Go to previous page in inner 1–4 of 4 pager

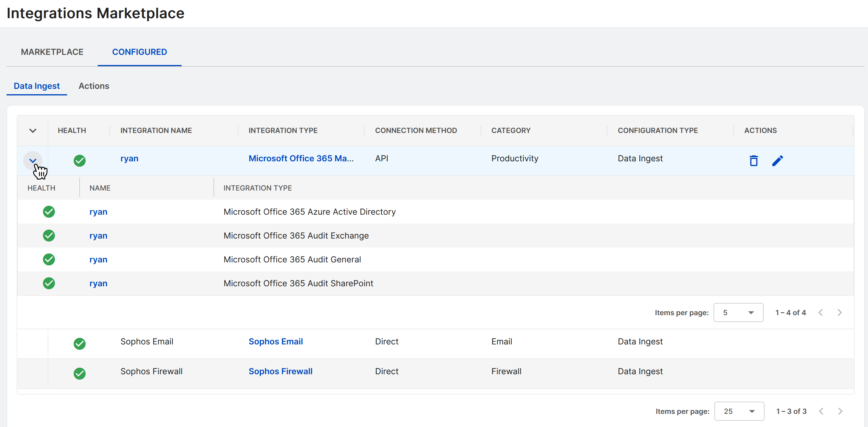821,312
